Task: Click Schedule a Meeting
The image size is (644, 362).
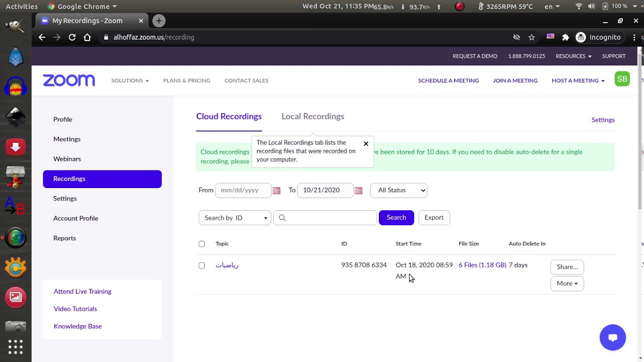Action: pyautogui.click(x=448, y=80)
